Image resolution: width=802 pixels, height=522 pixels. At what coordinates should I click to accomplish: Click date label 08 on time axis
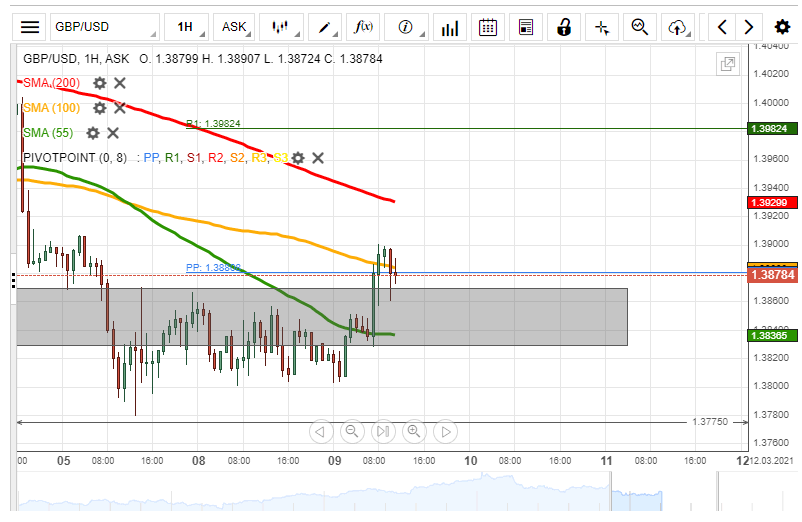coord(198,461)
